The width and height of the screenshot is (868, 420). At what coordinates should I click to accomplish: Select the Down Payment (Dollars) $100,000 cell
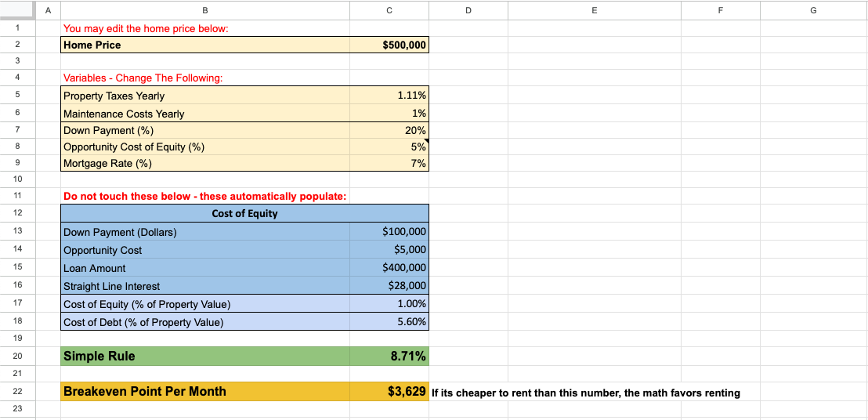[389, 232]
